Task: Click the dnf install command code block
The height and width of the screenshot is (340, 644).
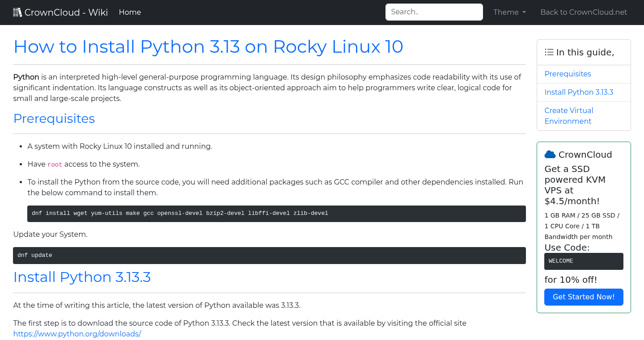Action: click(x=276, y=214)
